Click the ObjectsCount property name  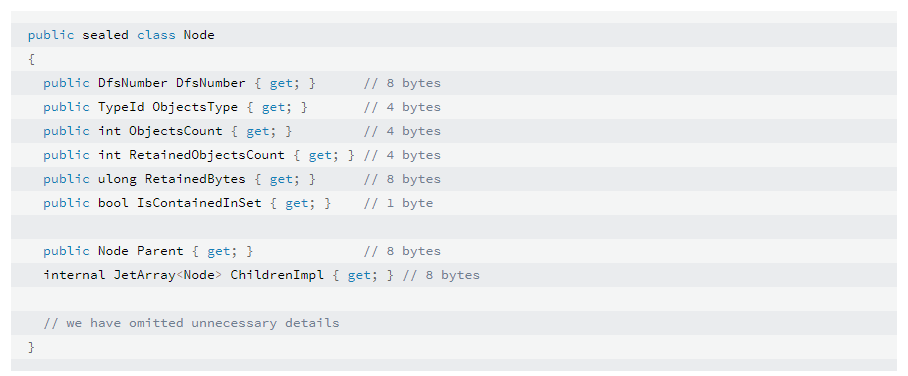point(175,131)
